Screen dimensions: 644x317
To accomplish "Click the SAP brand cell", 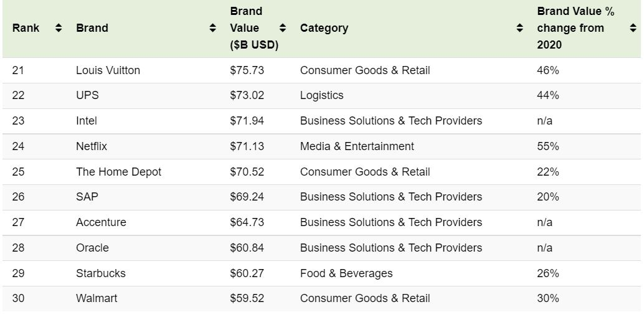I will pyautogui.click(x=87, y=197).
